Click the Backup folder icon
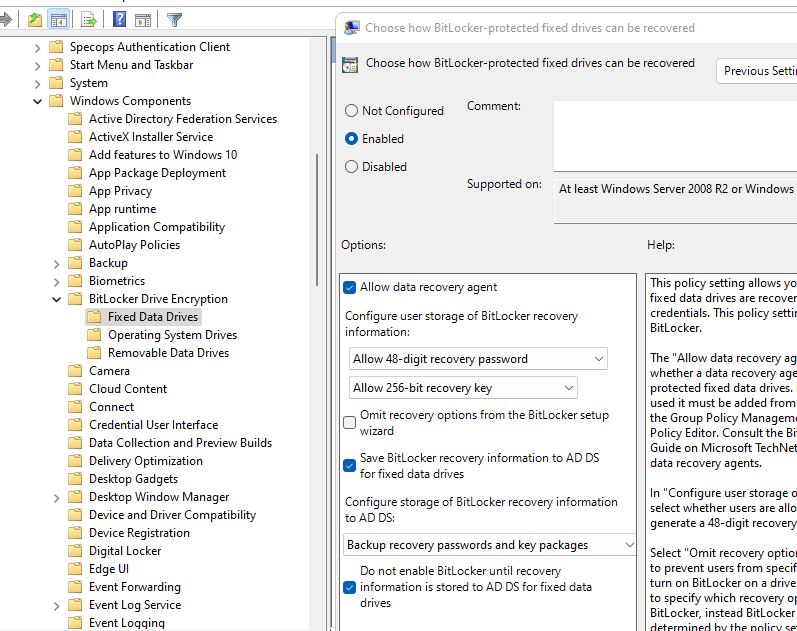 (x=75, y=262)
